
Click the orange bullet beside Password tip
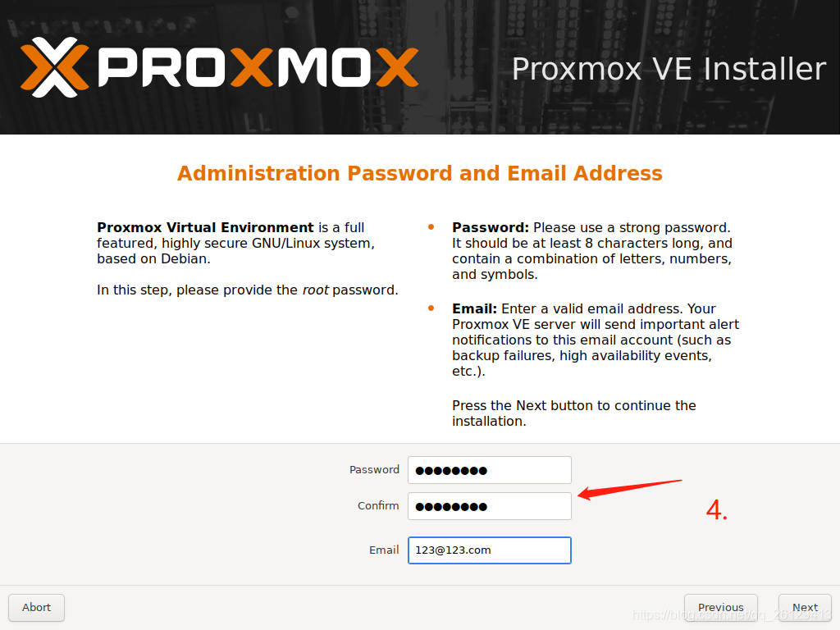coord(431,226)
